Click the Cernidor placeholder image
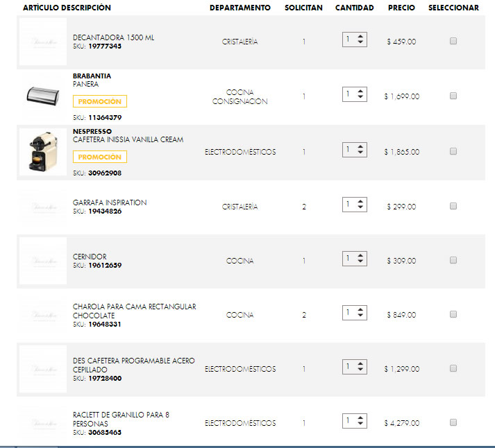Viewport: 495px width, 448px height. point(42,261)
